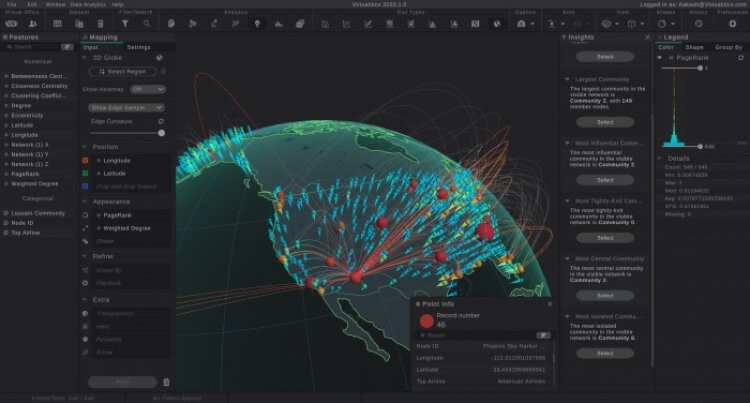This screenshot has height=403, width=750.
Task: Click the Group By icon in the Refine section
Action: 85,270
